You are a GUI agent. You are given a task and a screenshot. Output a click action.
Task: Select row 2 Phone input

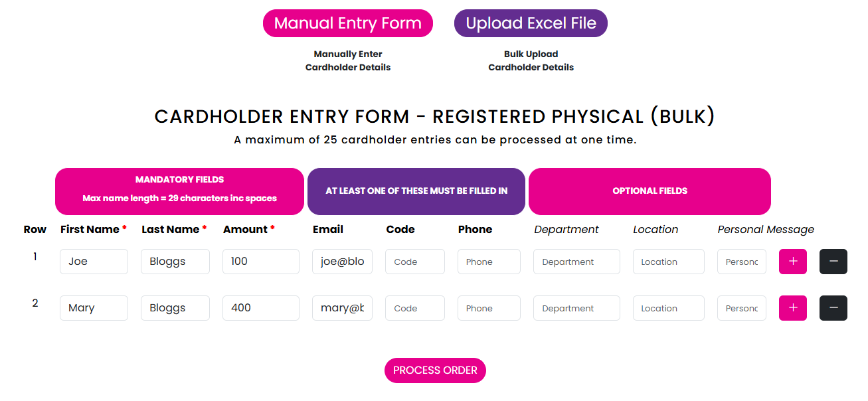tap(489, 308)
